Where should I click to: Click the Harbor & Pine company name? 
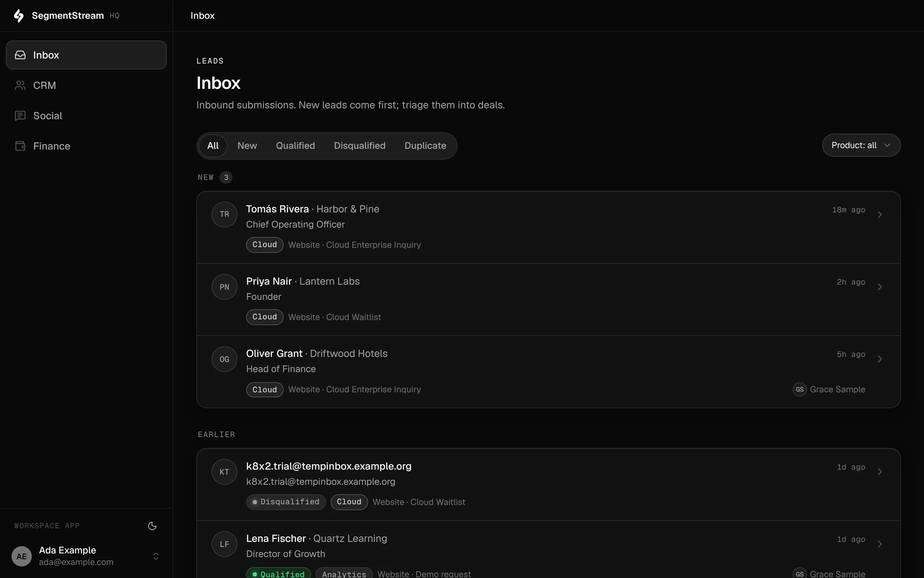348,209
